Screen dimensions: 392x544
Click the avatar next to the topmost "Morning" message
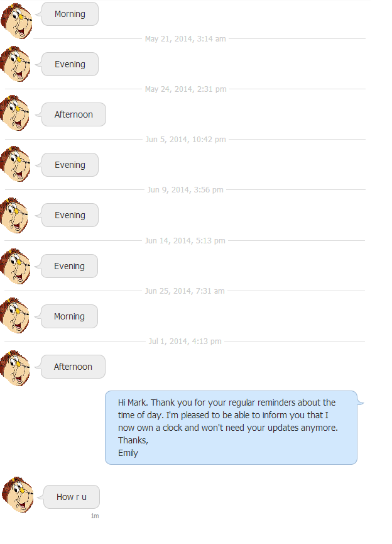pos(16,19)
